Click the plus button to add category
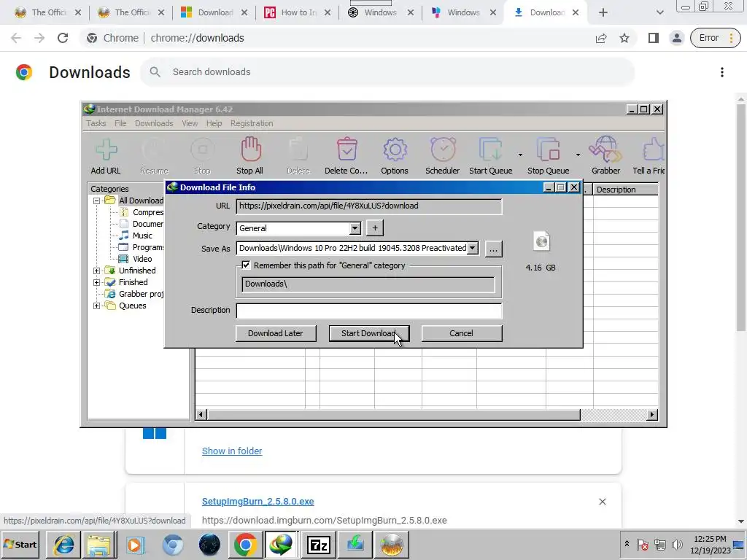The image size is (747, 560). coord(375,228)
